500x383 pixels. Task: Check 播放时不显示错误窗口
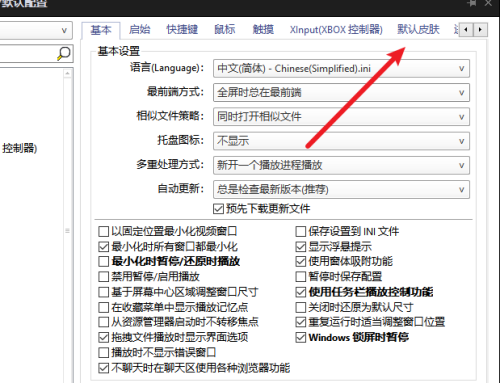104,352
